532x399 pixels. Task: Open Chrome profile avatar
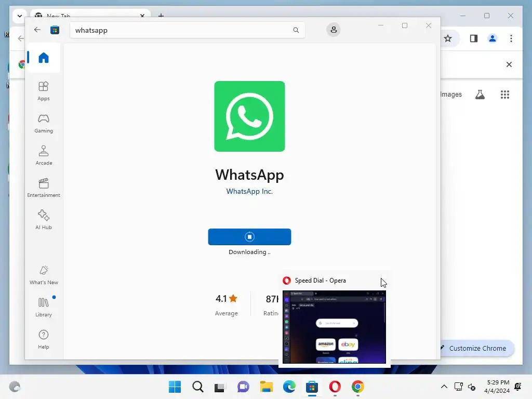[493, 38]
